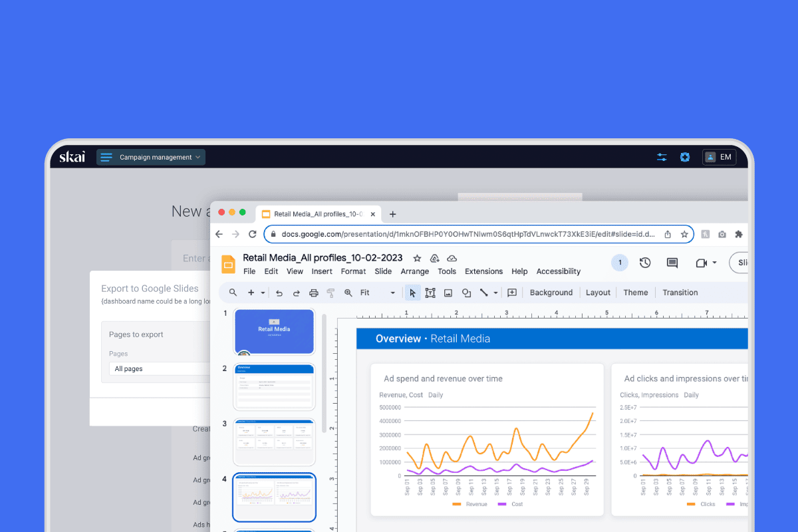Open the All pages dropdown
This screenshot has width=798, height=532.
point(160,368)
